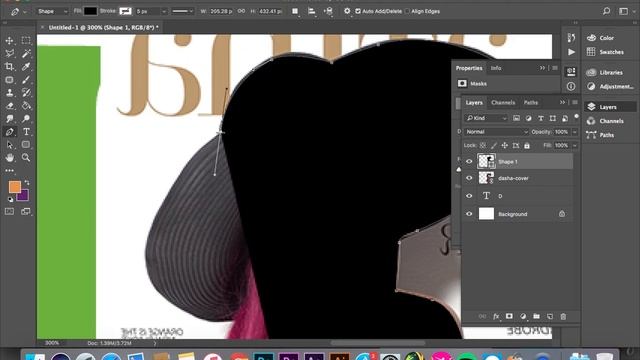
Task: Select the Lasso tool
Action: [9, 53]
